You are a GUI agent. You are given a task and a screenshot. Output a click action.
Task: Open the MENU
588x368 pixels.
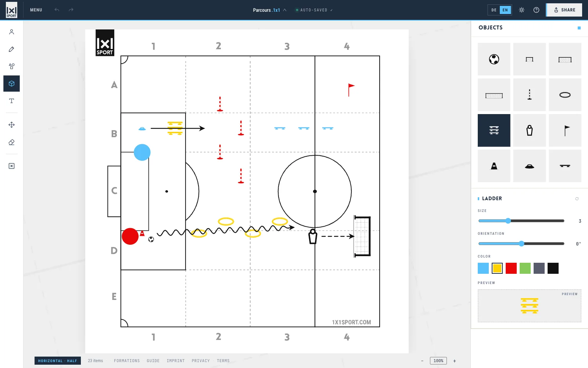pos(36,10)
